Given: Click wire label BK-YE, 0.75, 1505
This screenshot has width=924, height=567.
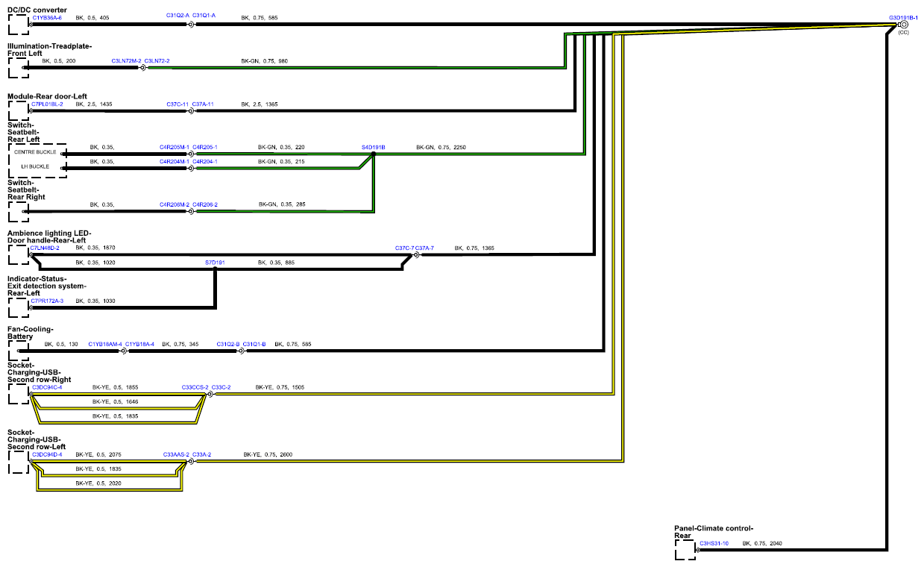Looking at the screenshot, I should pyautogui.click(x=280, y=387).
